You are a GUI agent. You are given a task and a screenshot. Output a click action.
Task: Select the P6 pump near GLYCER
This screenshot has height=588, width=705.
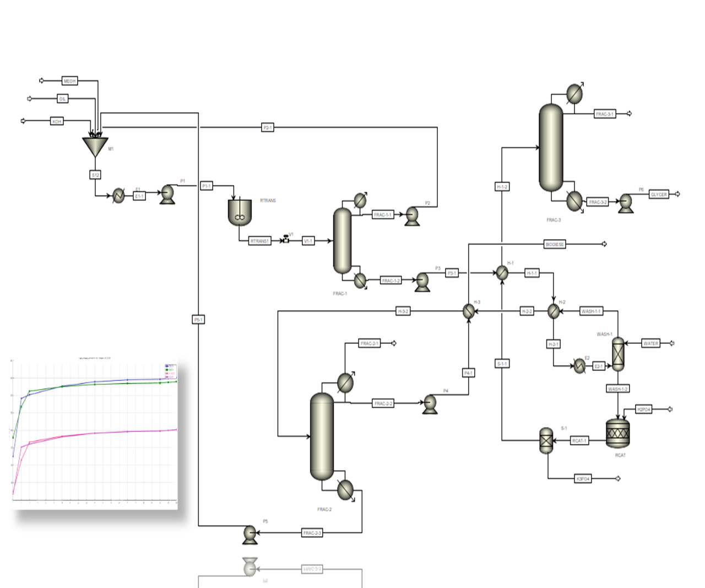[x=626, y=202]
